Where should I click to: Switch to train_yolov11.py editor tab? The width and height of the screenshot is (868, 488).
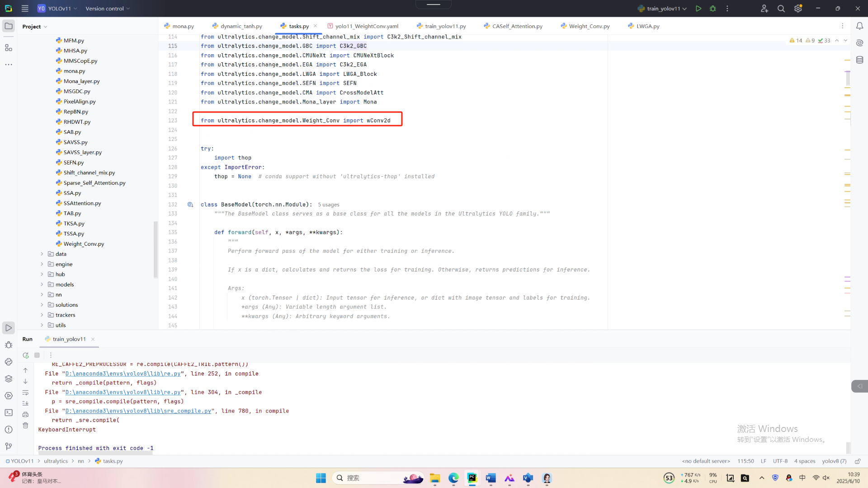pos(445,26)
